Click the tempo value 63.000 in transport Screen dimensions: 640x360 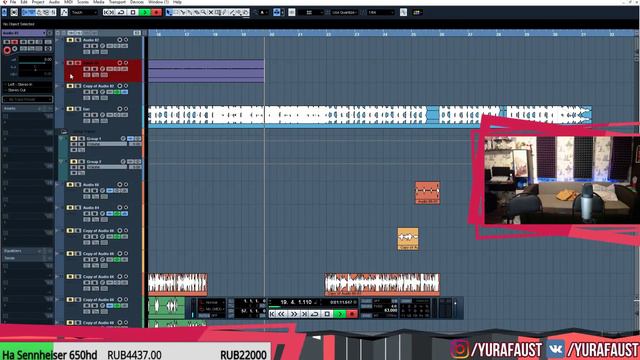coord(390,310)
